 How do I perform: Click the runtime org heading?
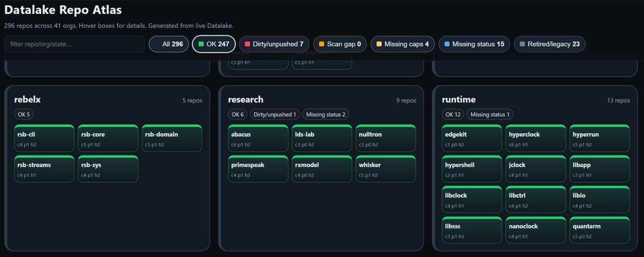click(459, 99)
